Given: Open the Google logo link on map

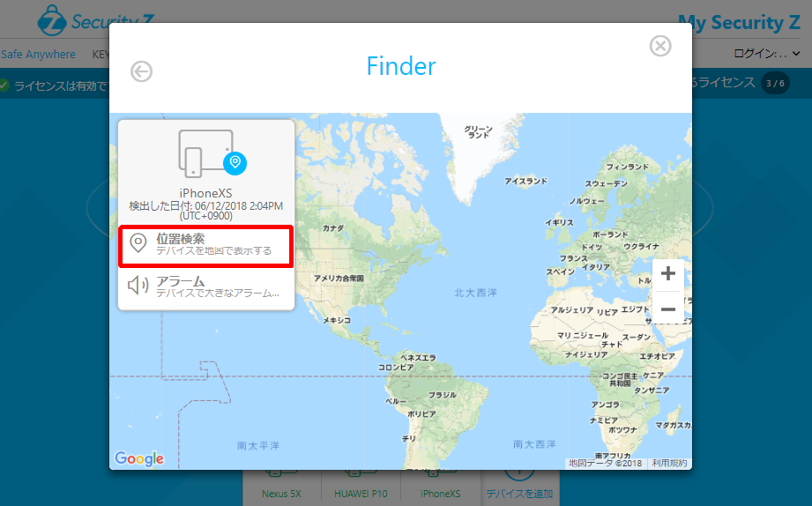Looking at the screenshot, I should (x=139, y=458).
